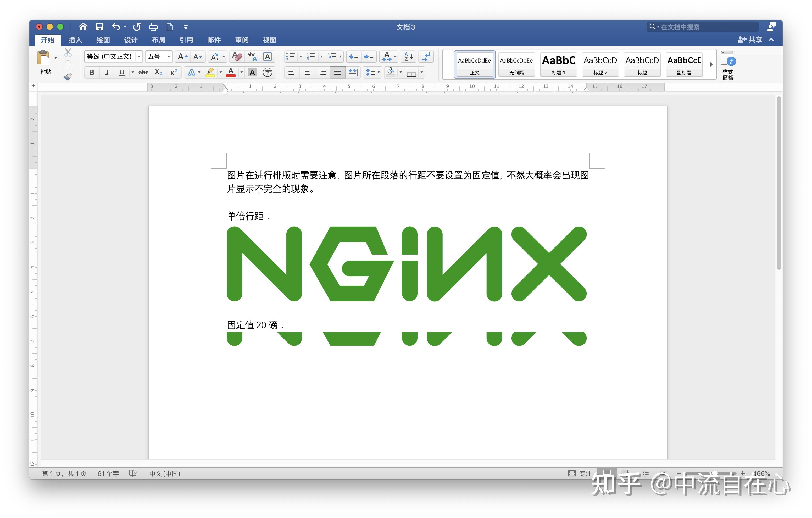
Task: Expand the styles gallery with the right arrow
Action: click(711, 64)
